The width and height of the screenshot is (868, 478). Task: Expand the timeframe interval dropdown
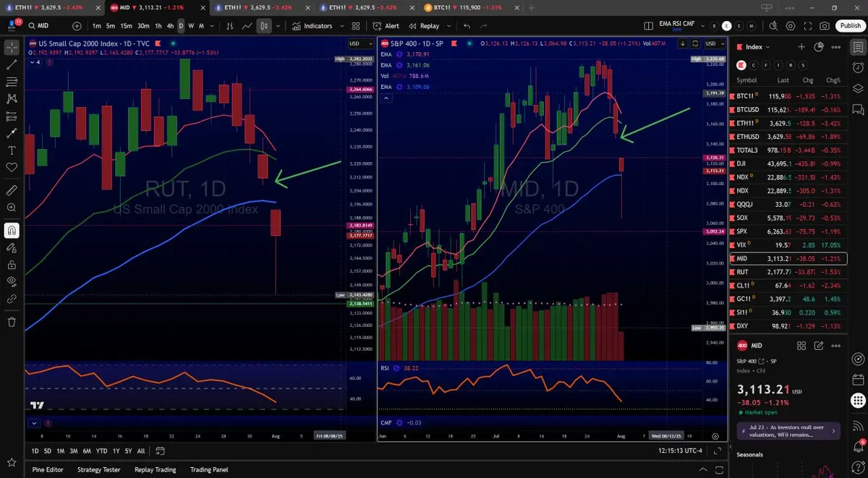click(213, 25)
